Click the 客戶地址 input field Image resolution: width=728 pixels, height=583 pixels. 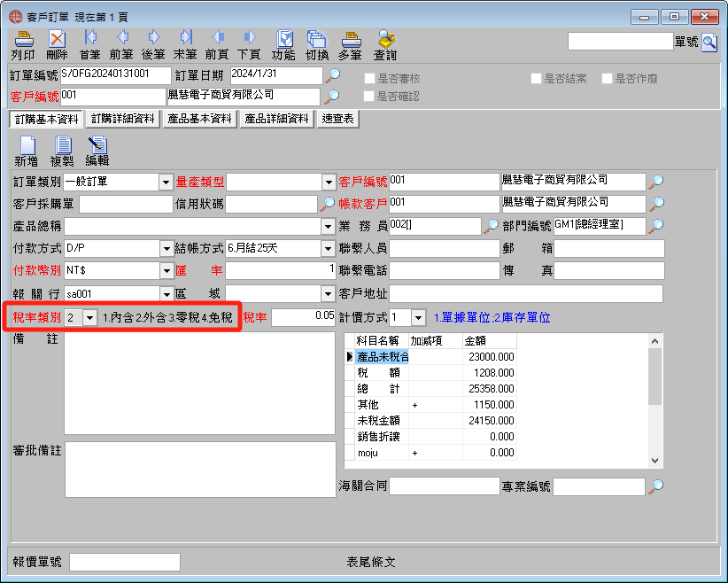526,293
